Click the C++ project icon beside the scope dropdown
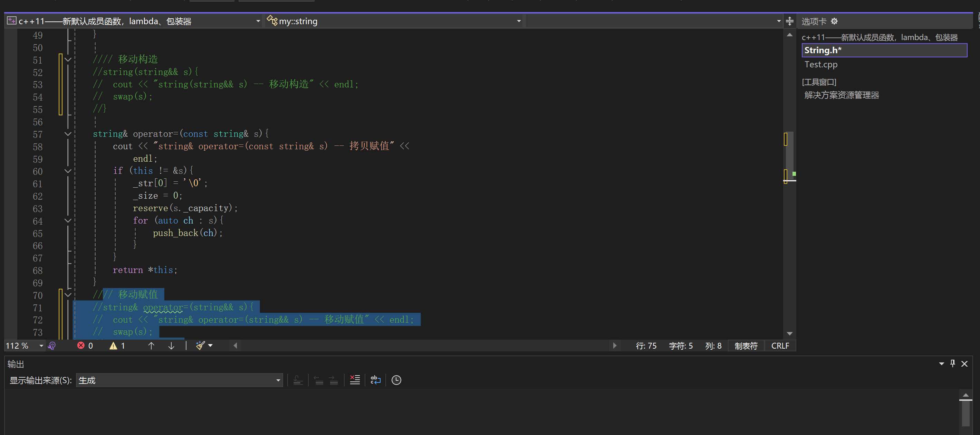 12,20
